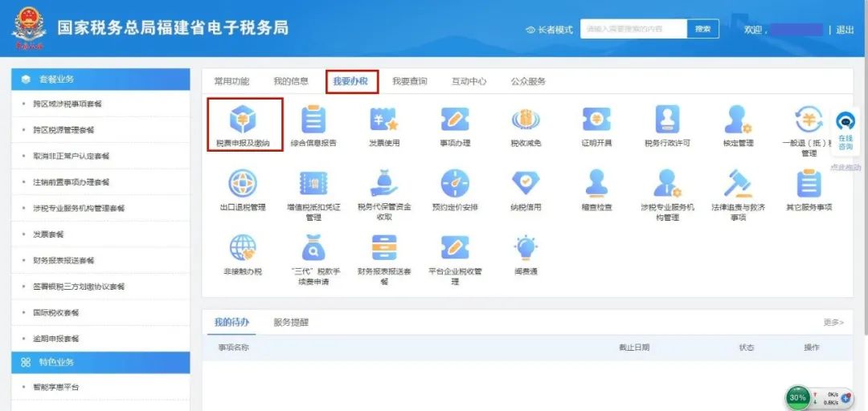The image size is (868, 411).
Task: Collapse the 套餐业务 sidebar section
Action: (x=100, y=79)
